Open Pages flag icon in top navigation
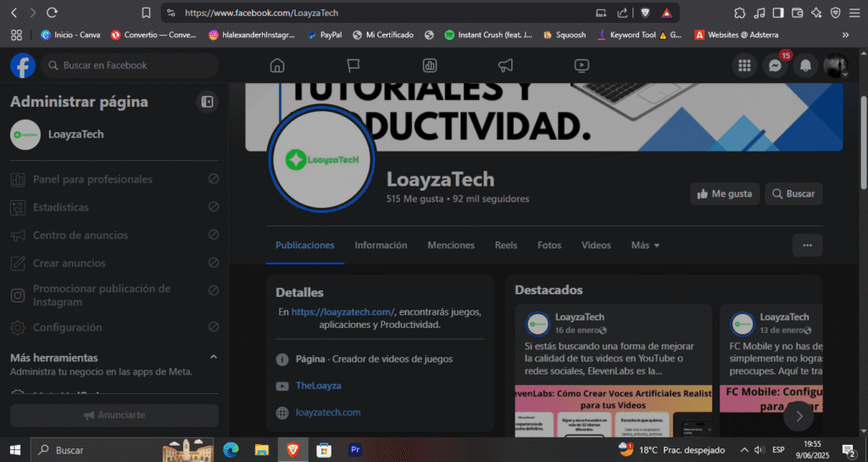 point(353,65)
